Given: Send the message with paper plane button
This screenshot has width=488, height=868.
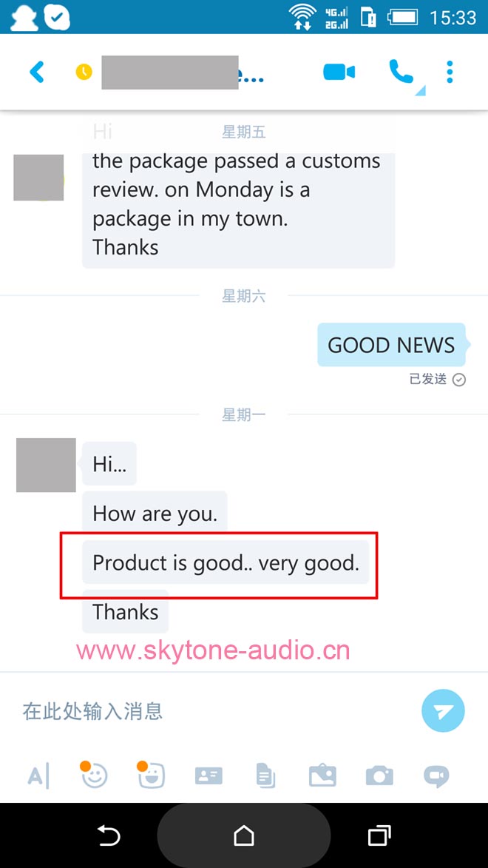Looking at the screenshot, I should [x=443, y=711].
